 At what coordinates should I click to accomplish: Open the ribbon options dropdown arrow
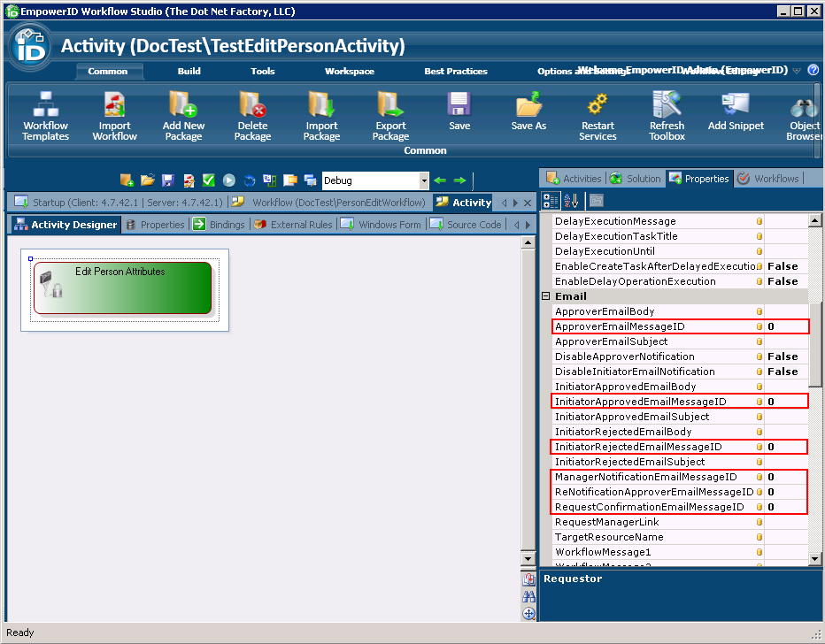(797, 71)
